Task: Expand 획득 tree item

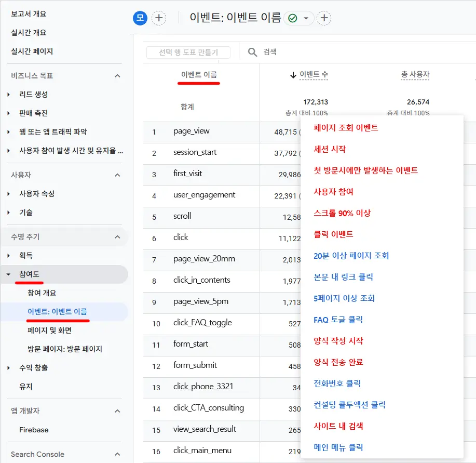Action: [x=8, y=256]
